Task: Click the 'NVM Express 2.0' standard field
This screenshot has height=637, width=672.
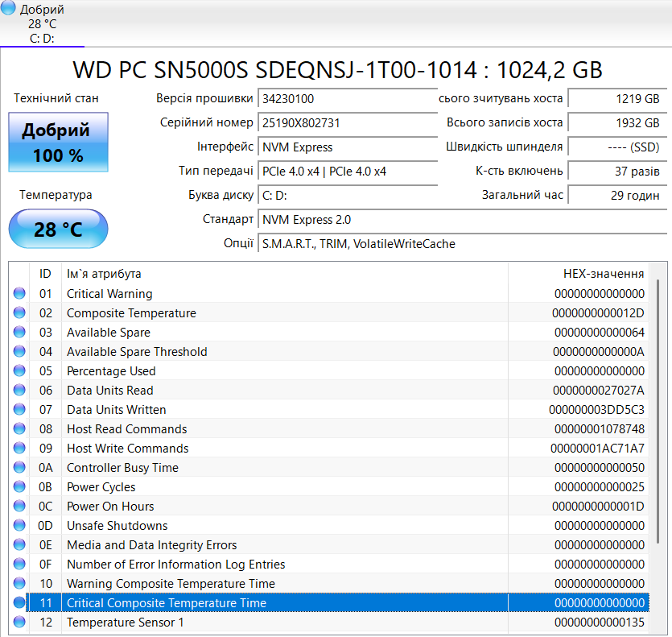Action: pos(462,219)
